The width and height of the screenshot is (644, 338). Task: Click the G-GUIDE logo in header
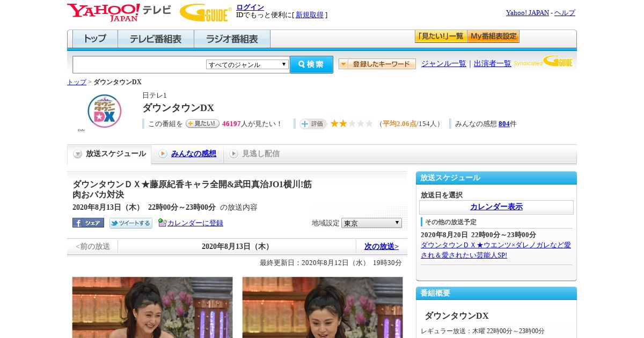pyautogui.click(x=206, y=12)
